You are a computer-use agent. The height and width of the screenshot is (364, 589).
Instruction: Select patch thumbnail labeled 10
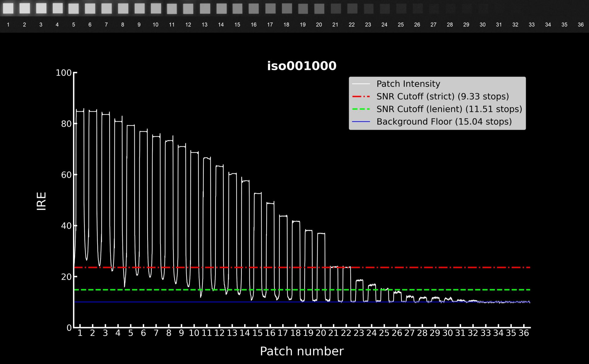[x=156, y=9]
